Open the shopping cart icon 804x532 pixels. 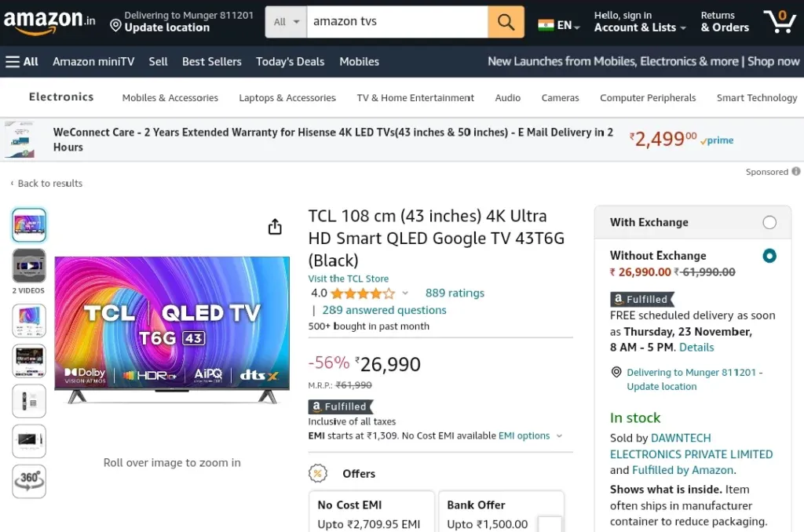tap(780, 21)
